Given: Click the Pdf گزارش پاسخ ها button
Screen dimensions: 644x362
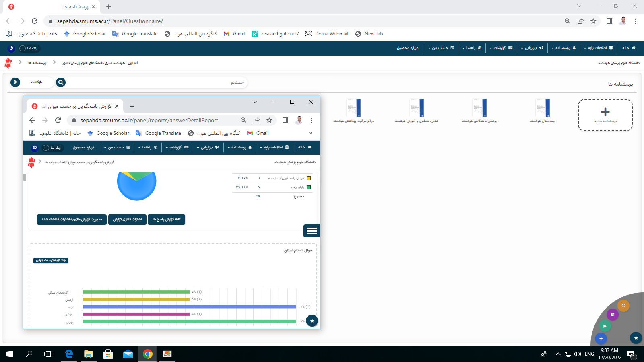Looking at the screenshot, I should (166, 219).
